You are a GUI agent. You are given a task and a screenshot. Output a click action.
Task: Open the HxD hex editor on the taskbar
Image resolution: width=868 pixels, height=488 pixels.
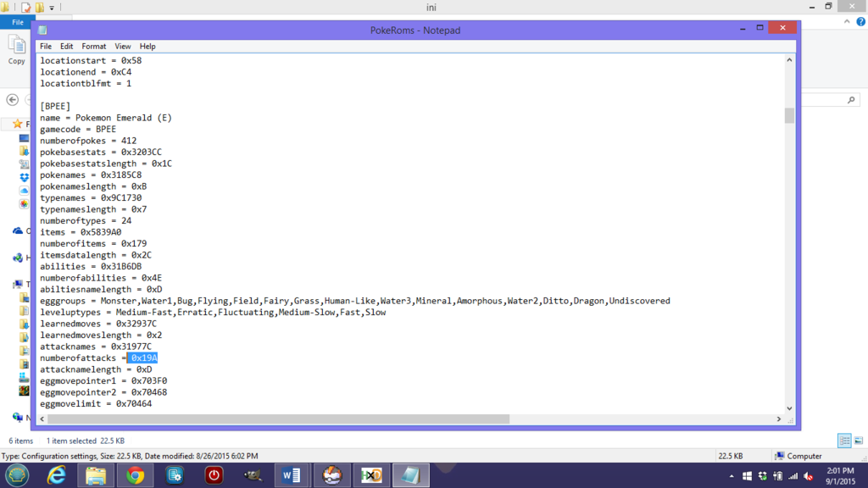[x=371, y=475]
